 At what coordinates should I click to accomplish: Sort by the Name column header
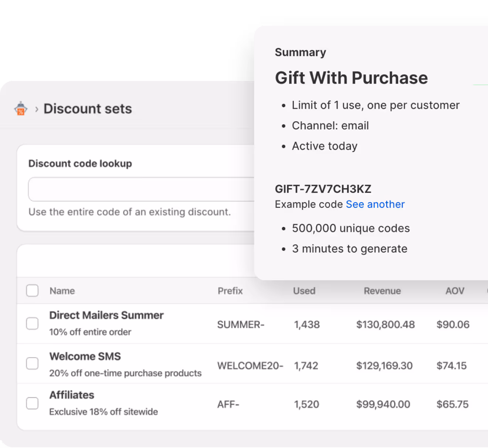62,291
